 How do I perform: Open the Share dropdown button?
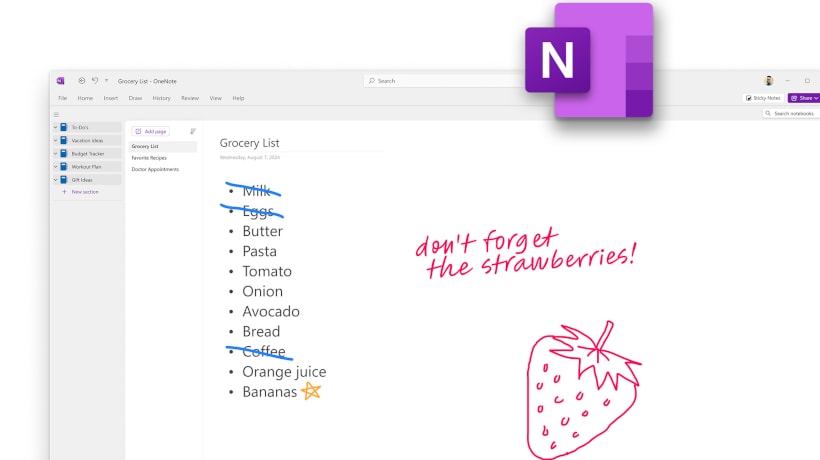tap(804, 98)
